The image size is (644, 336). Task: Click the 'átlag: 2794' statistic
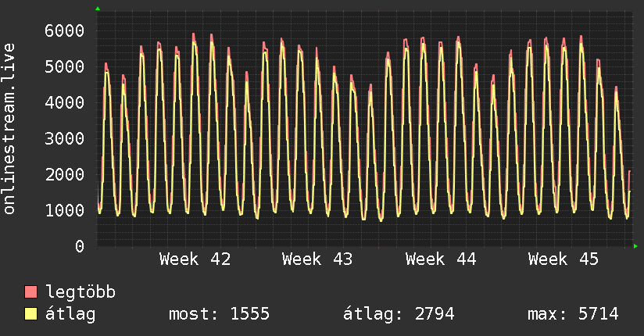[399, 315]
